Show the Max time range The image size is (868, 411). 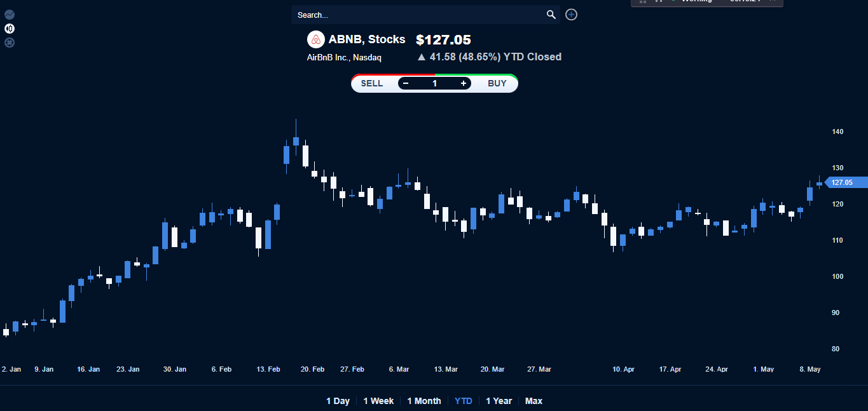coord(534,401)
